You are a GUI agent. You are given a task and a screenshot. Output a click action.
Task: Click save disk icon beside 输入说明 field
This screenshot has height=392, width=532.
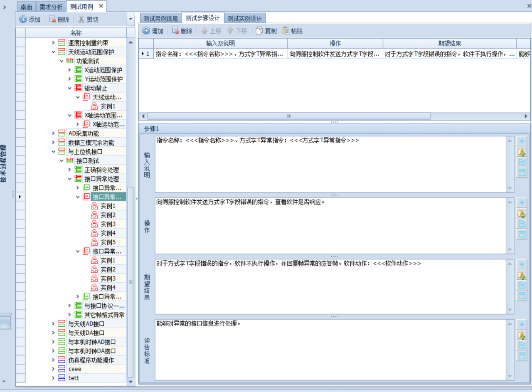point(522,173)
